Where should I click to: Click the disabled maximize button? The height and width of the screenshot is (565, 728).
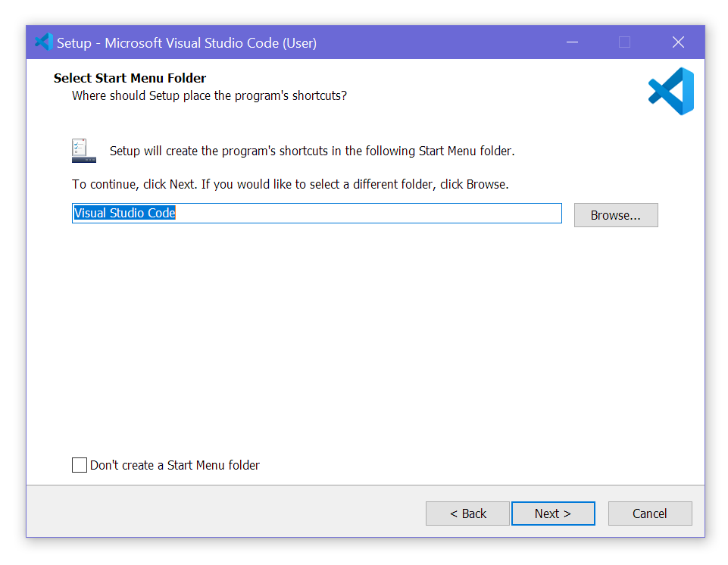coord(625,42)
